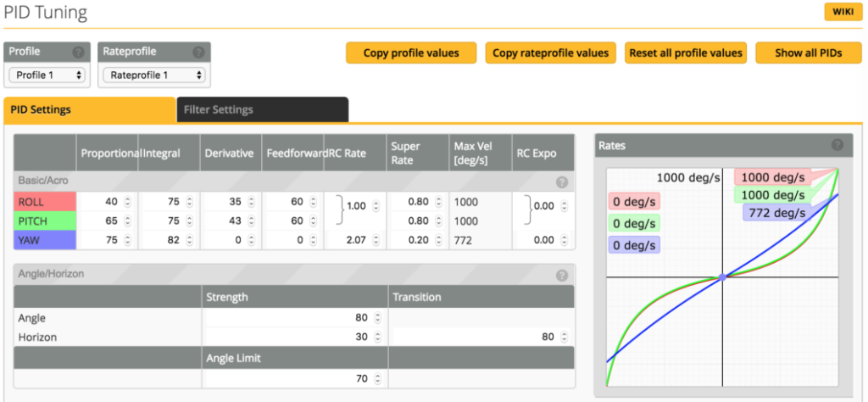Screen dimensions: 868x402
Task: Open the Rateprofile 1 dropdown
Action: 153,75
